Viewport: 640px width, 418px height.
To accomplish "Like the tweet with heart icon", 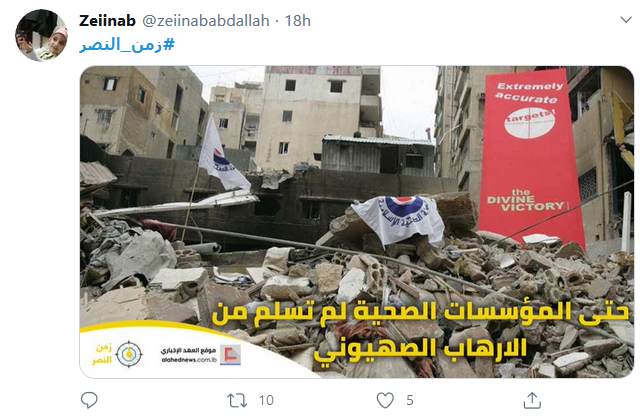I will 385,400.
